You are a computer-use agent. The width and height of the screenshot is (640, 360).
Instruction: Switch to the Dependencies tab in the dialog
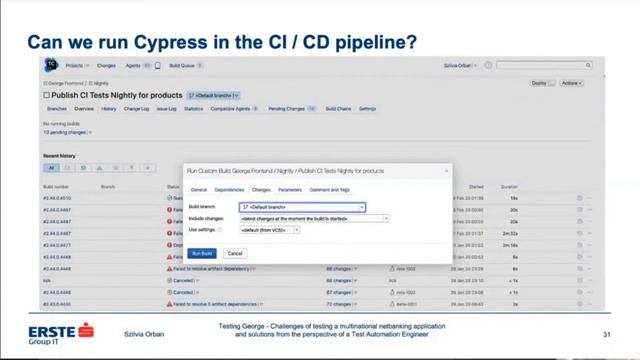[x=229, y=190]
